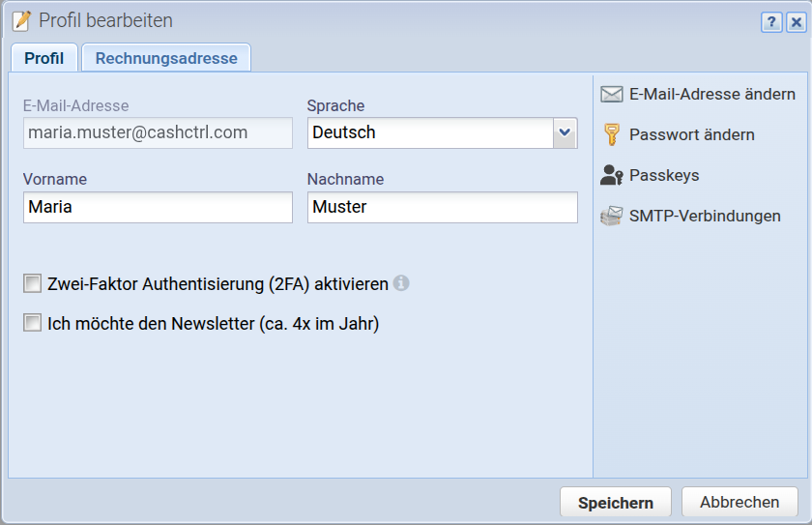Select the Profil tab
The width and height of the screenshot is (812, 525).
44,58
